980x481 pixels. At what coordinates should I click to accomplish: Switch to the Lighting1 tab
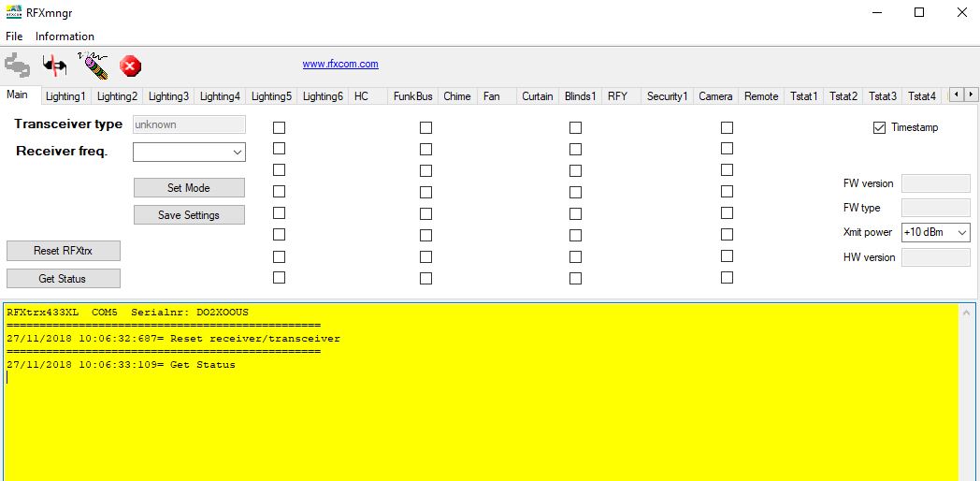click(65, 96)
